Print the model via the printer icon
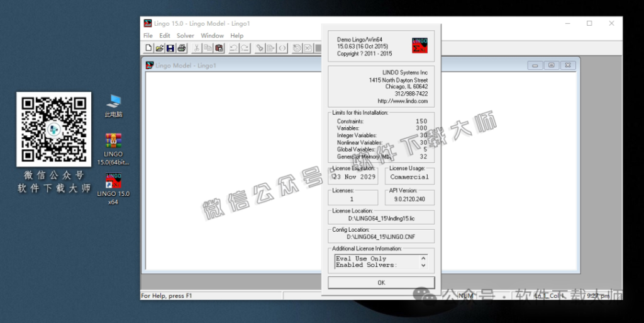Screen dimensions: 644x323 [x=181, y=48]
